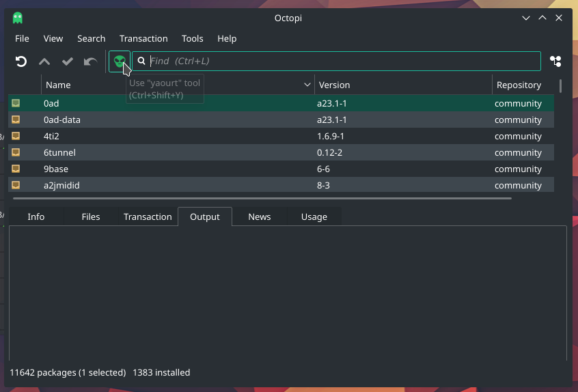Click the package status icon for 0ad-data

[x=16, y=120]
